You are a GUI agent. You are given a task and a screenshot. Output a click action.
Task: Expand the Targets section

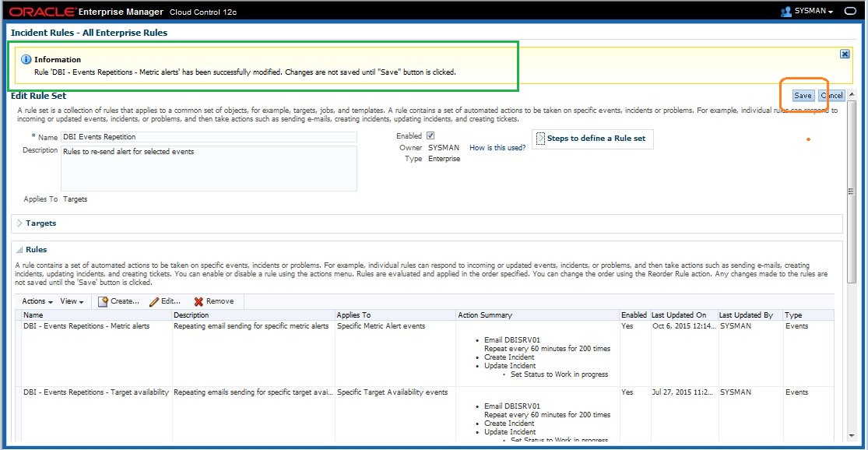pyautogui.click(x=19, y=223)
